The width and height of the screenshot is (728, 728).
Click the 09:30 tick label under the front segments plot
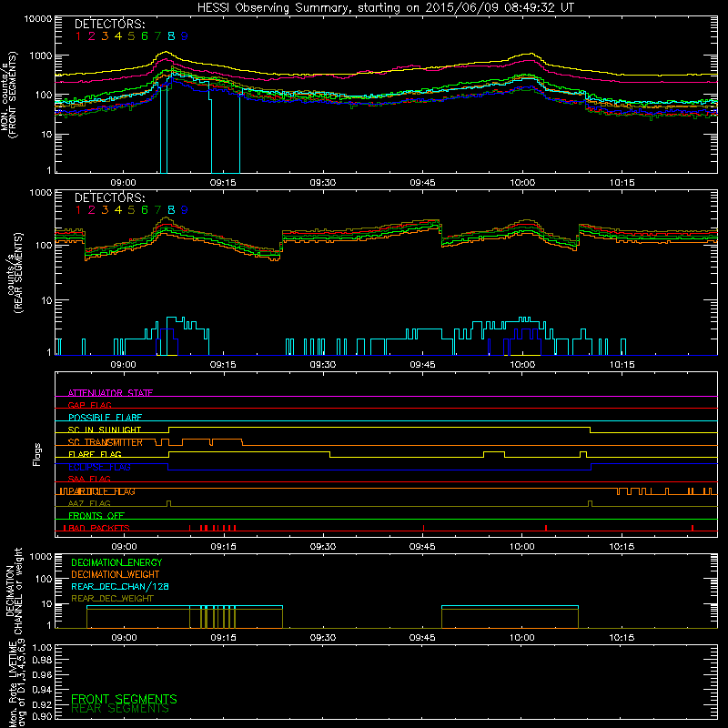click(323, 183)
